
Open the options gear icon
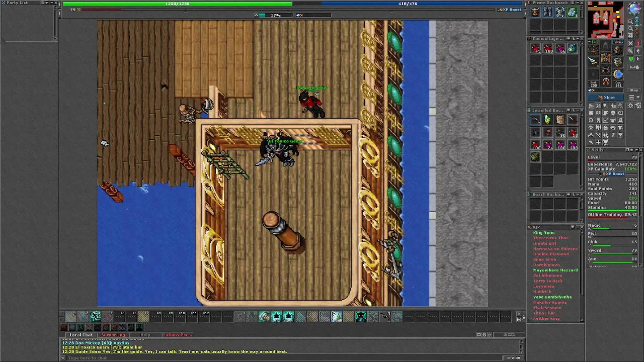631,106
